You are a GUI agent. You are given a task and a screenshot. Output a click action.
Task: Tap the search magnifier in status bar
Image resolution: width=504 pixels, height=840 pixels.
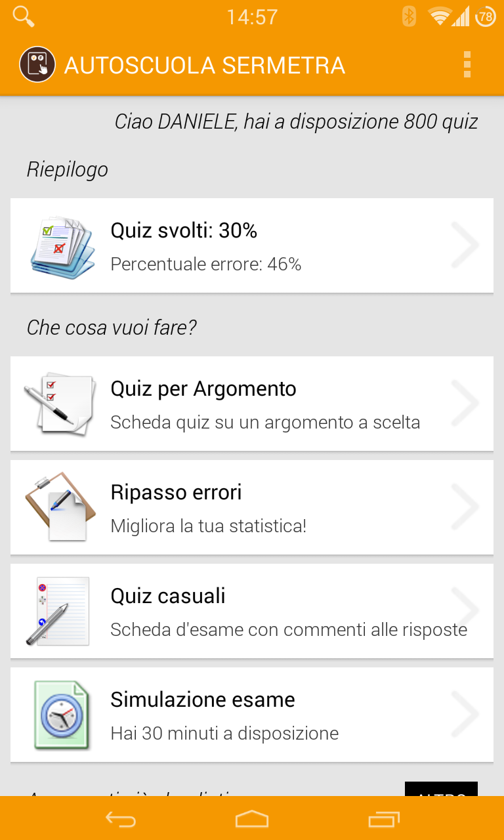coord(24,16)
